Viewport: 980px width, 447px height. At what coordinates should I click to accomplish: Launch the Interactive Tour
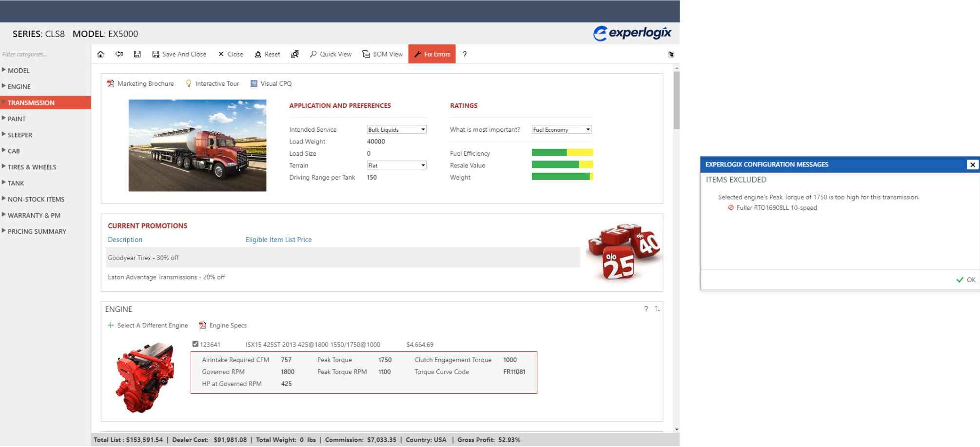[212, 83]
